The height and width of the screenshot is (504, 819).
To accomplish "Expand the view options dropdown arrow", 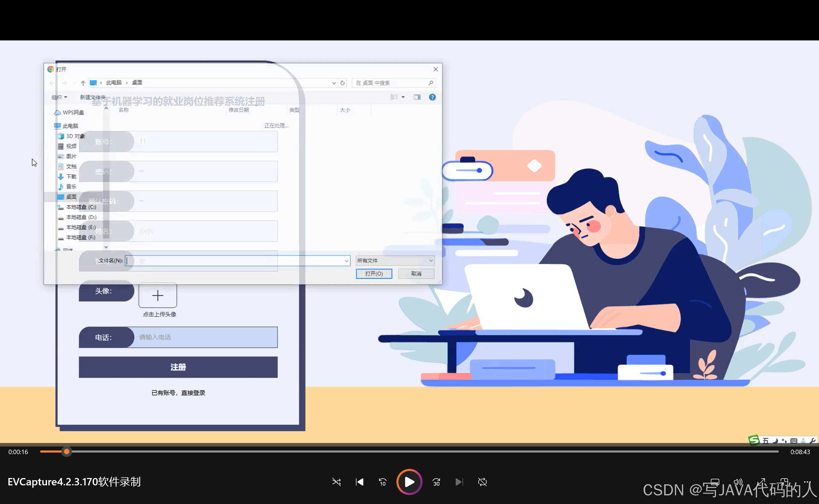I will tap(403, 97).
